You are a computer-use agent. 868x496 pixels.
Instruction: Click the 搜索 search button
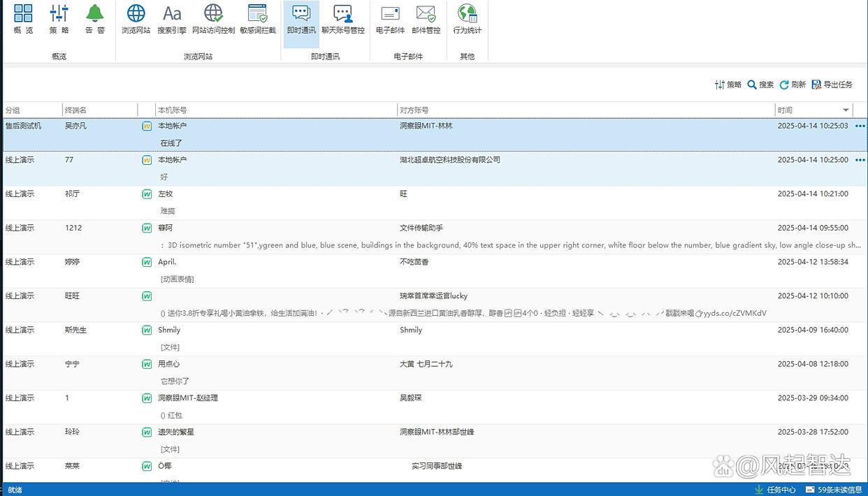[x=760, y=85]
